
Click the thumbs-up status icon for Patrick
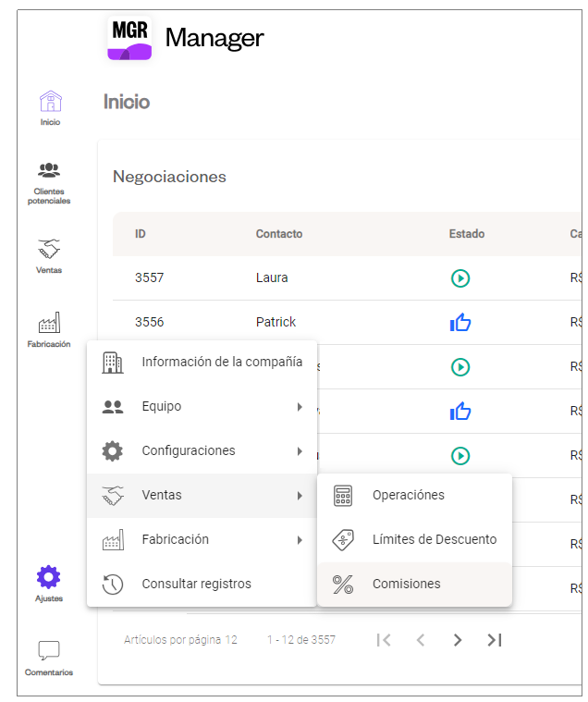point(460,323)
